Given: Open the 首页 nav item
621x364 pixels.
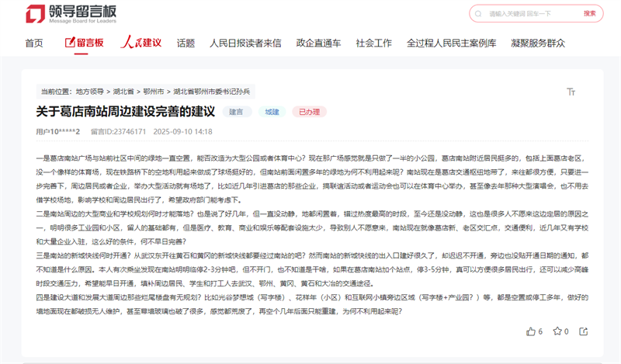Looking at the screenshot, I should pyautogui.click(x=34, y=43).
